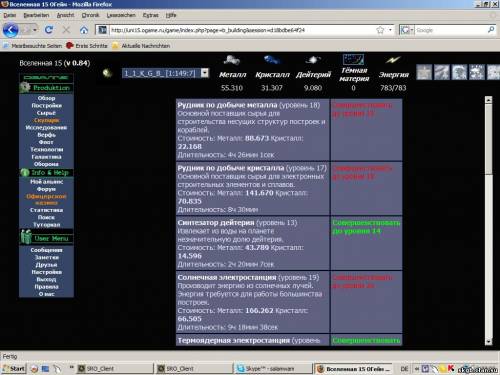Open Галактика in the left sidebar
Viewport: 500px width, 375px height.
[46, 157]
